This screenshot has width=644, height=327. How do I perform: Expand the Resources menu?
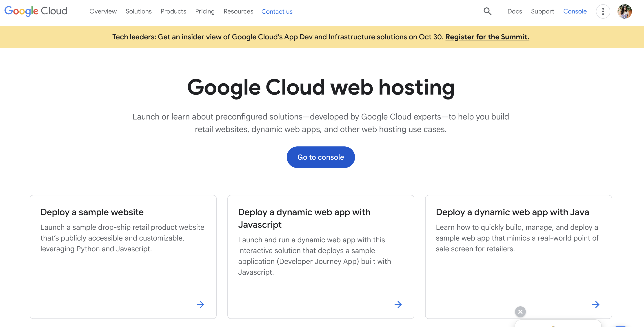click(238, 11)
